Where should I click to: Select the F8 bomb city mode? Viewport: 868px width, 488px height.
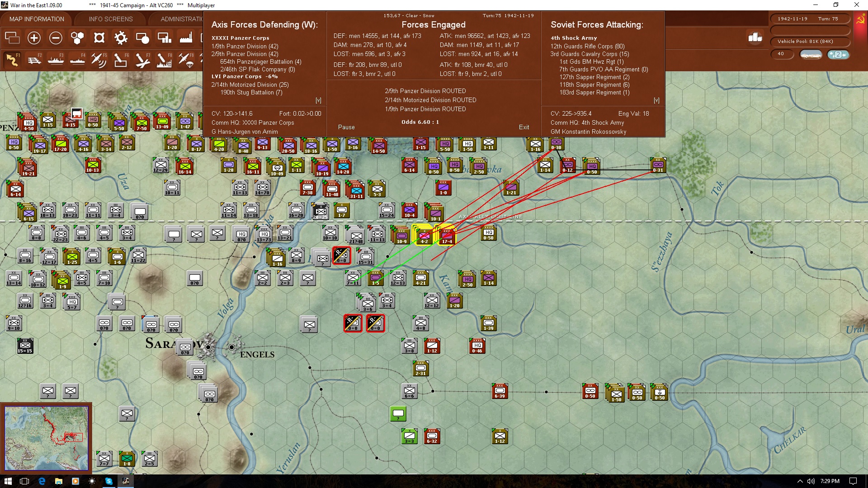(x=164, y=60)
